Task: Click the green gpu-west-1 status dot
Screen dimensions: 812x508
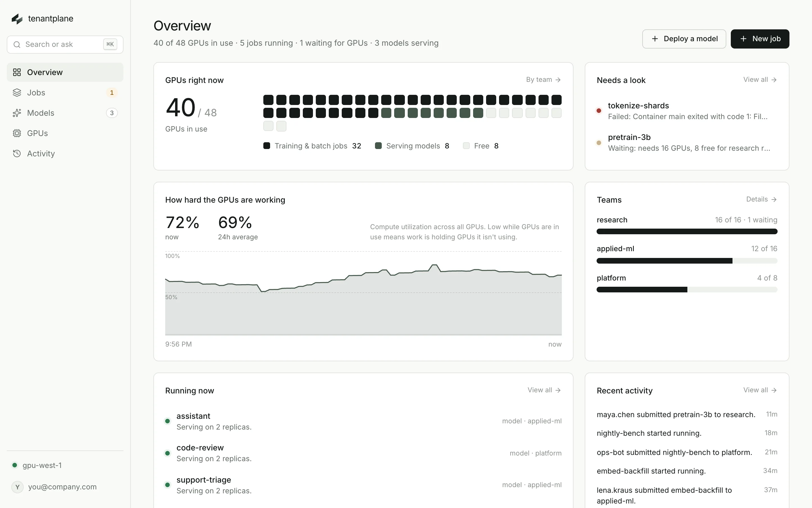Action: [14, 465]
